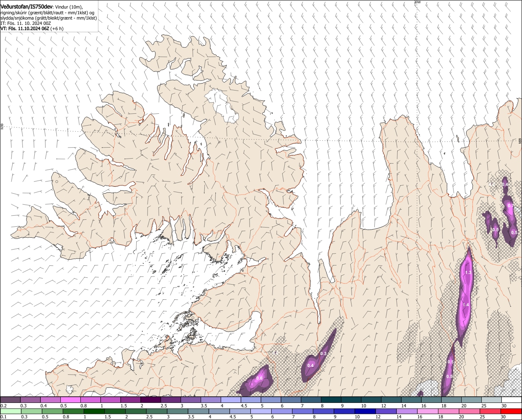522x420 pixels.
Task: Pick the violet 12 rain legend swatch
Action: [386, 411]
